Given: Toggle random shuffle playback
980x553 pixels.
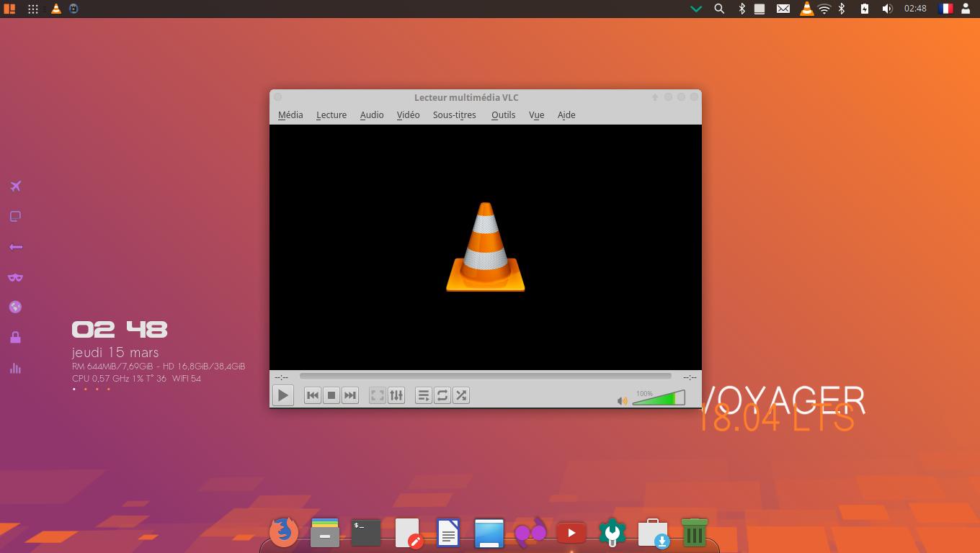Looking at the screenshot, I should (461, 395).
